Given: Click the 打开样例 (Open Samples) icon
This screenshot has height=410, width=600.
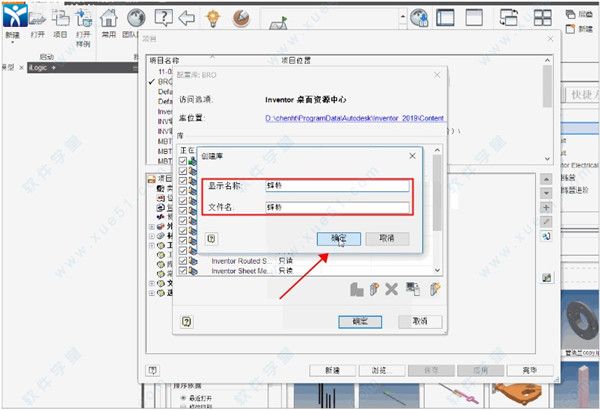Looking at the screenshot, I should click(83, 18).
